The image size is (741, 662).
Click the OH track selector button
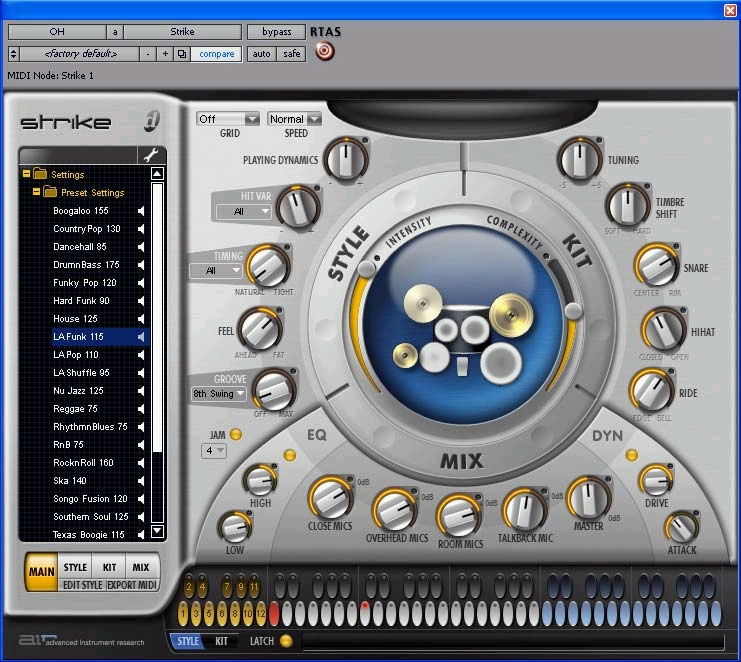(x=57, y=32)
